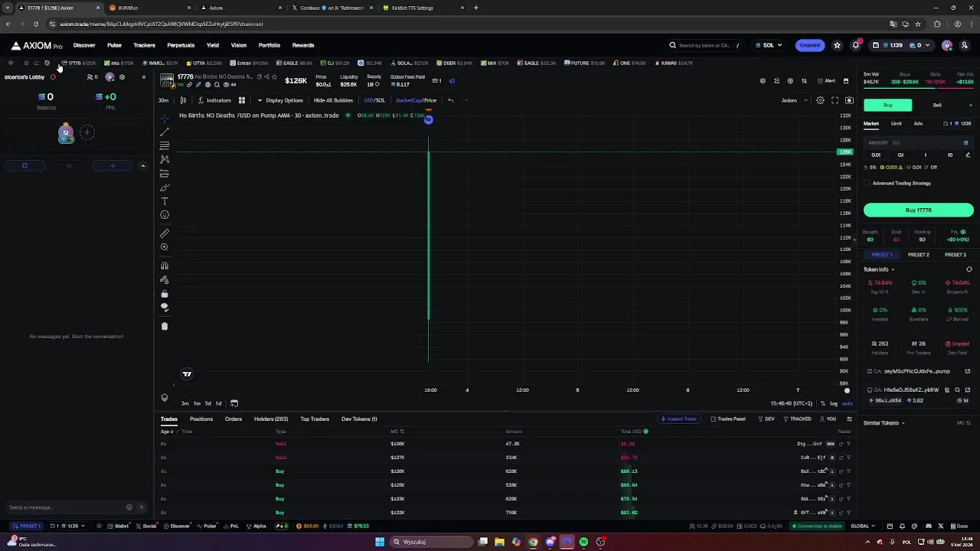Viewport: 980px width, 551px height.
Task: Click the Deposit button
Action: 810,45
